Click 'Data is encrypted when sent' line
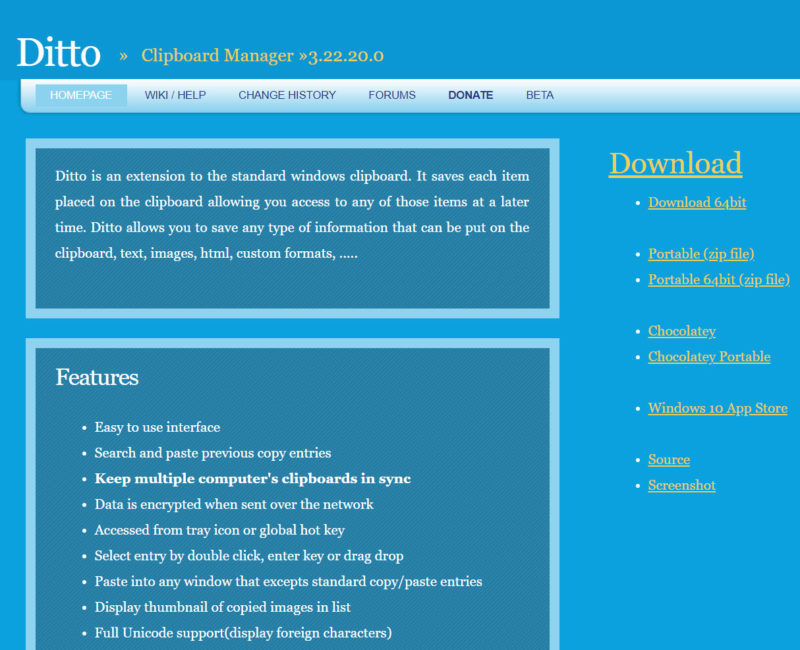This screenshot has height=650, width=800. pyautogui.click(x=234, y=505)
